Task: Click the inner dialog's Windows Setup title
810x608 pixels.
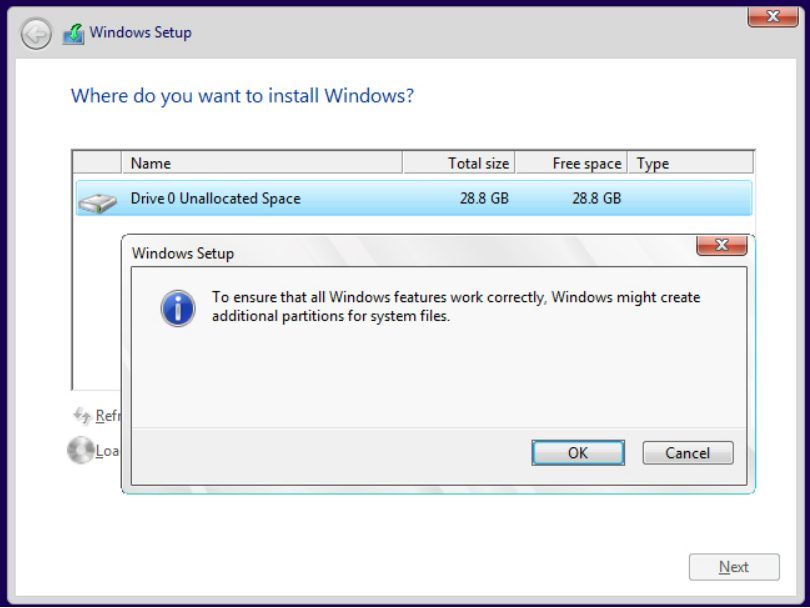Action: click(183, 253)
